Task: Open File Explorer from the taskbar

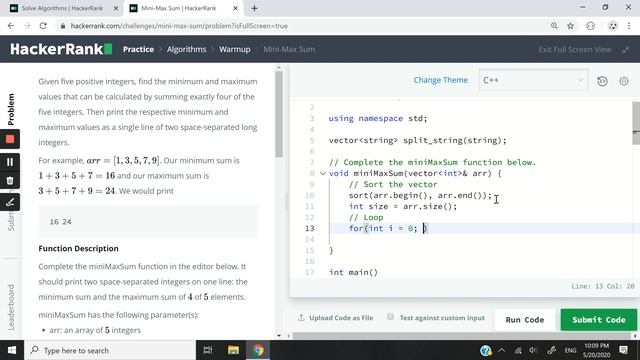Action: [233, 350]
